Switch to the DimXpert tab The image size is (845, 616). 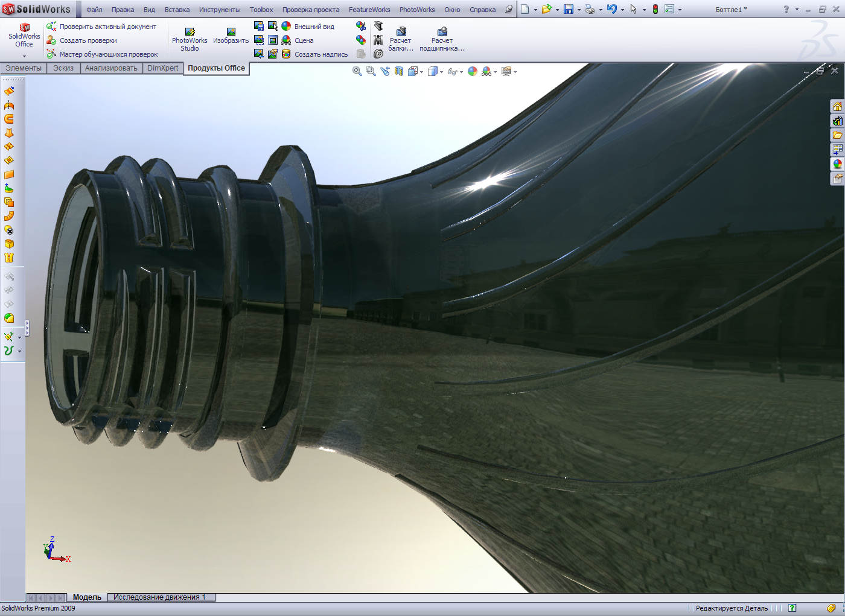[x=163, y=68]
